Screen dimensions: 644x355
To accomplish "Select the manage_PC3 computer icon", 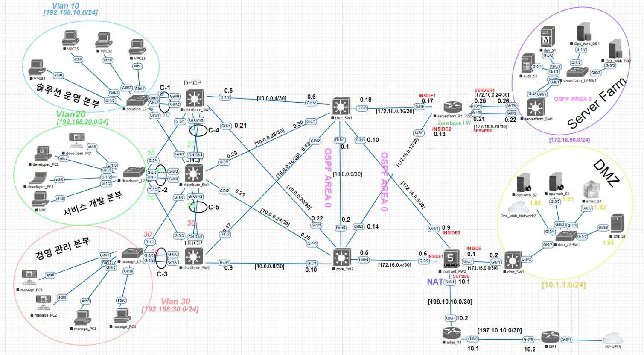I will (x=83, y=318).
